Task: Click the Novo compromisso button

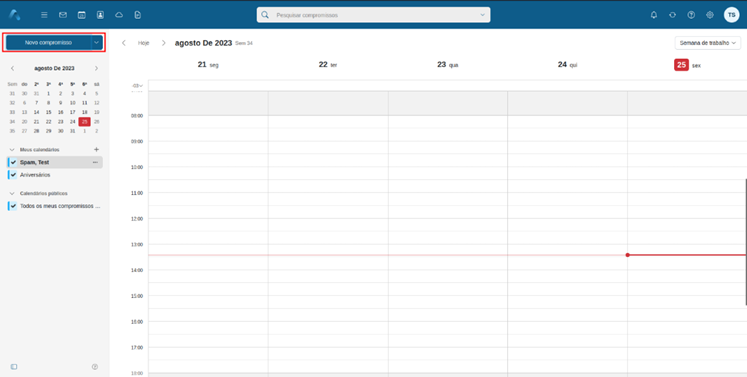Action: [x=48, y=42]
